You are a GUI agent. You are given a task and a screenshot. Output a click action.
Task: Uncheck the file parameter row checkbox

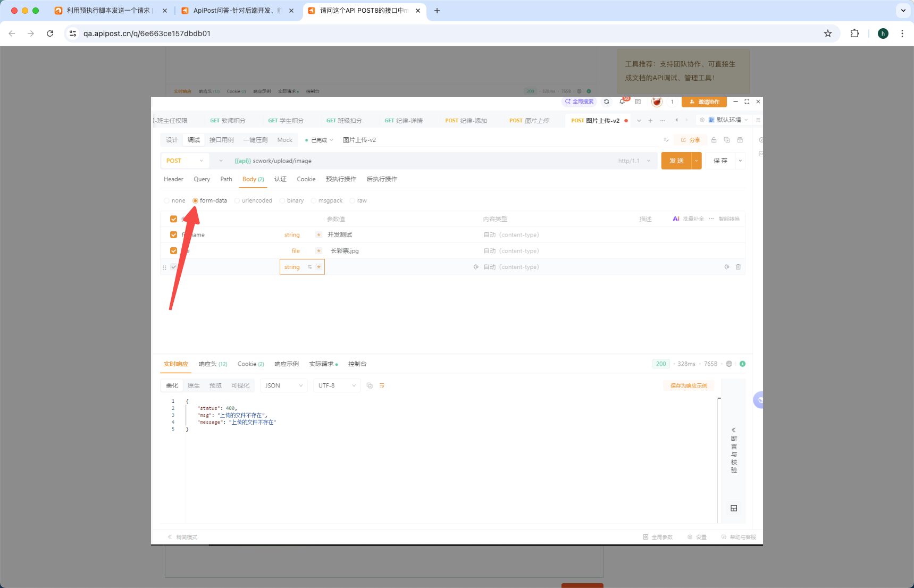173,250
